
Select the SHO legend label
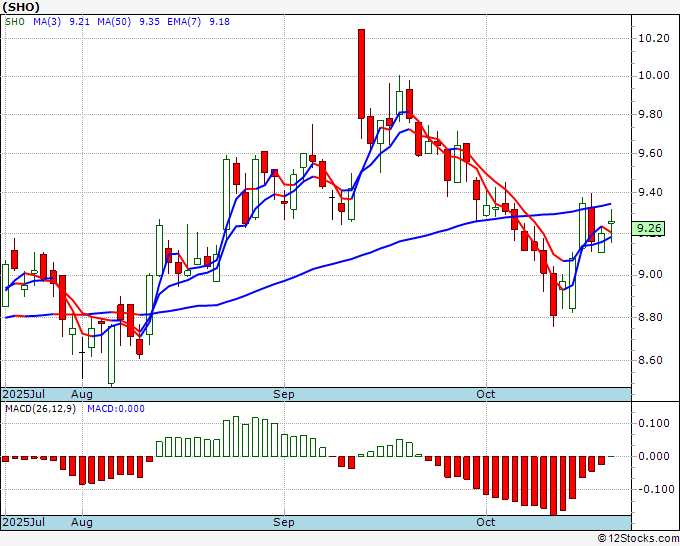pos(15,22)
